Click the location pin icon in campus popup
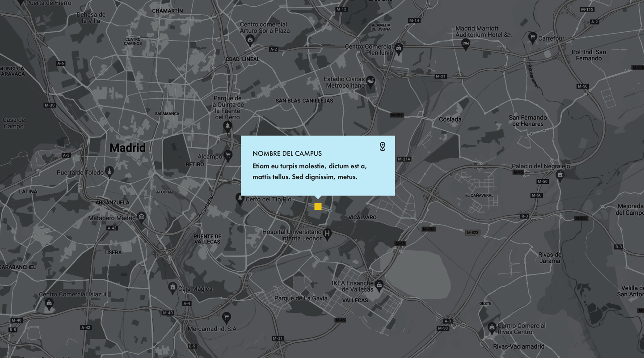The image size is (644, 358). point(382,146)
